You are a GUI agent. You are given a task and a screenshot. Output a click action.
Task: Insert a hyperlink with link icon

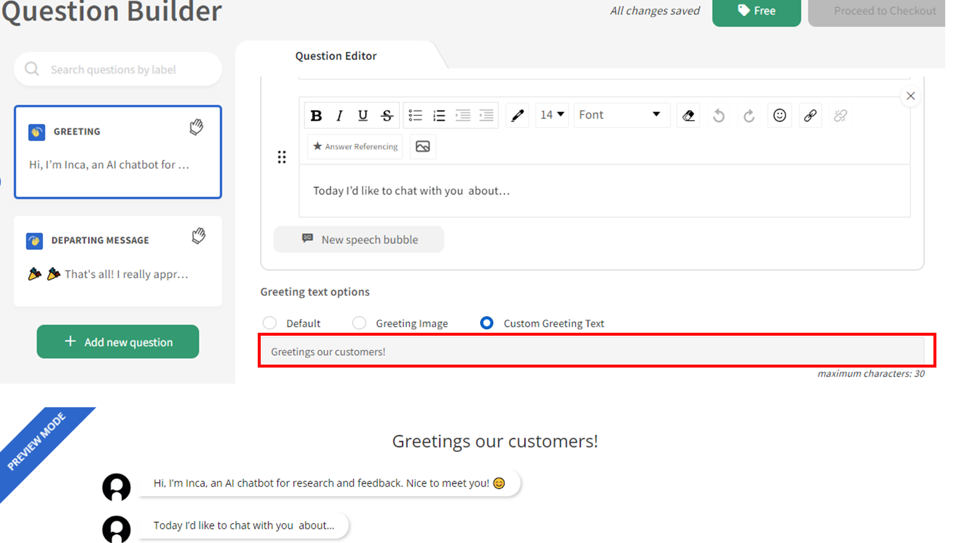(810, 116)
